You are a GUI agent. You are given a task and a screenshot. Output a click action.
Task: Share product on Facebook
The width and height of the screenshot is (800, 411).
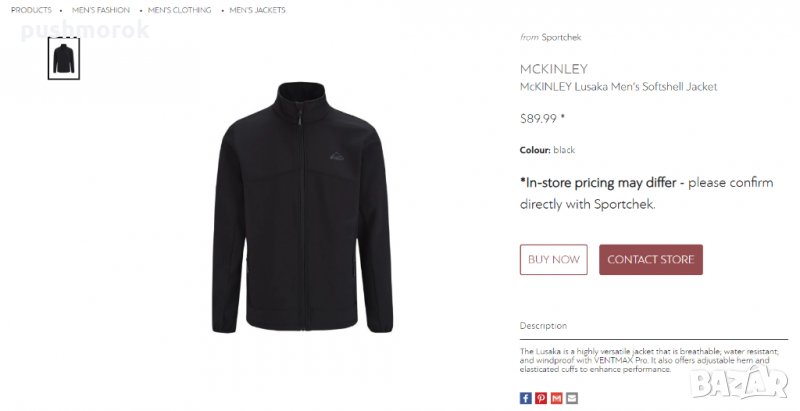coord(526,398)
